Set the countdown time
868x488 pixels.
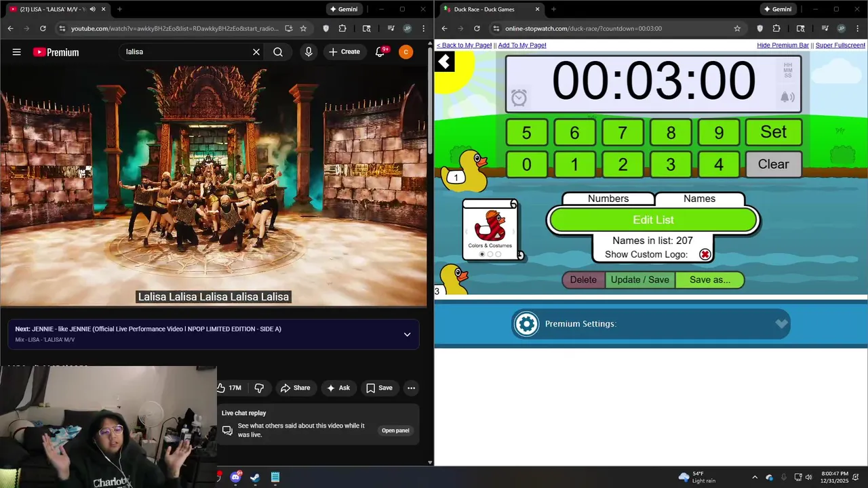(x=773, y=132)
